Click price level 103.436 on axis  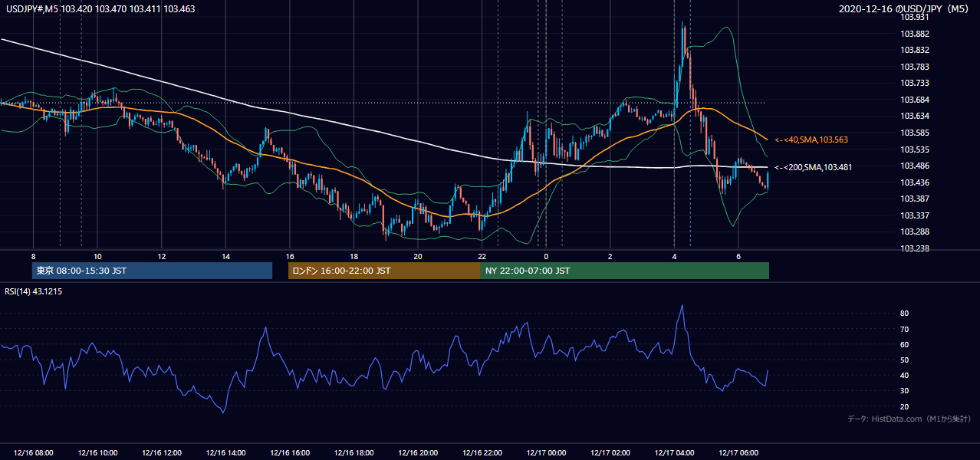tap(915, 182)
